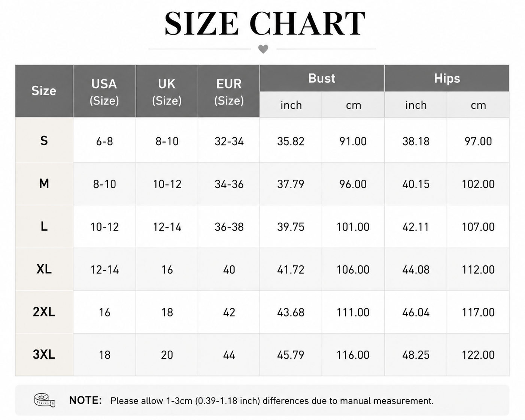Image resolution: width=525 pixels, height=420 pixels.
Task: Click the heart icon below the title
Action: pos(263,49)
